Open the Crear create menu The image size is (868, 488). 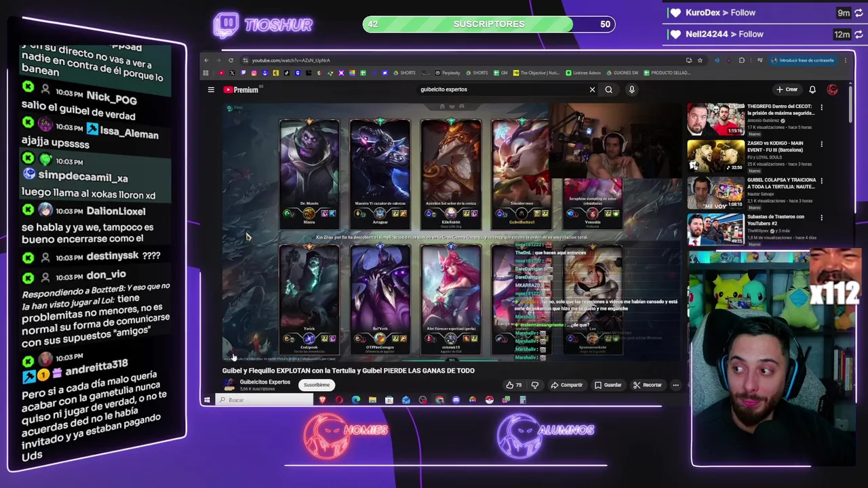tap(787, 89)
